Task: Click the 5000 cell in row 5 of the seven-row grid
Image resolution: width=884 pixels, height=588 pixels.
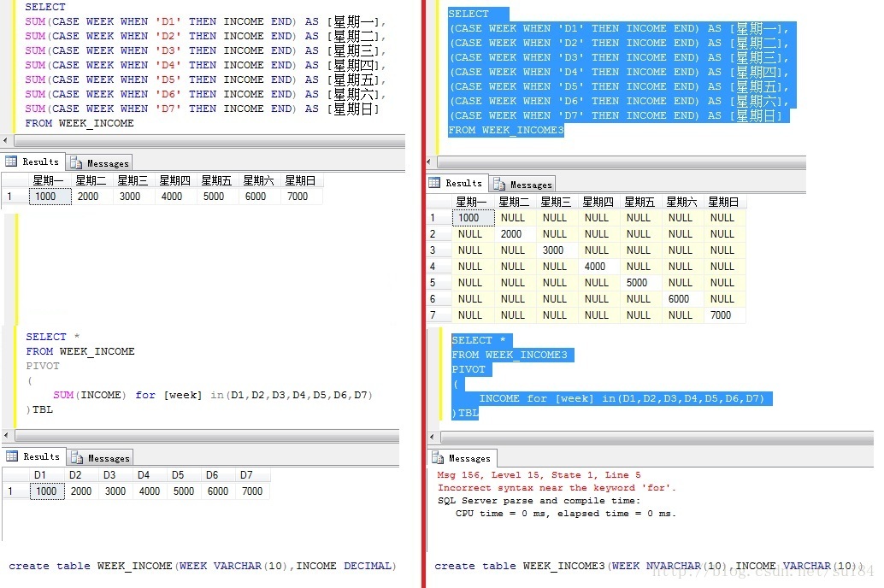Action: pyautogui.click(x=640, y=282)
